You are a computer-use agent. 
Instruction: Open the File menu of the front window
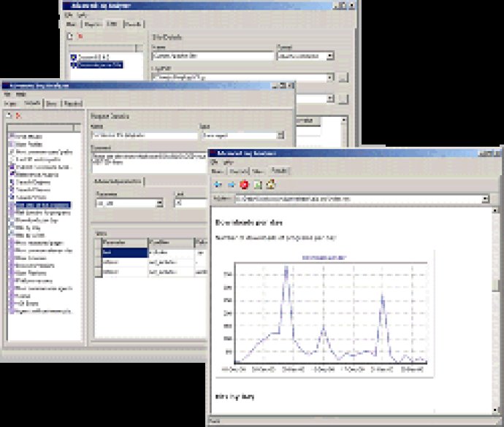[x=214, y=162]
